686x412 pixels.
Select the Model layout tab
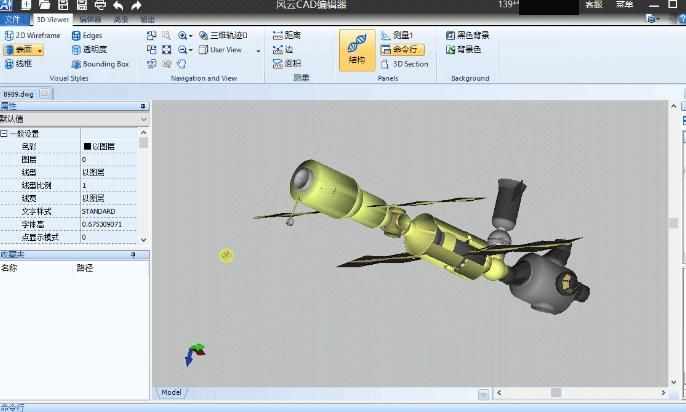(172, 392)
